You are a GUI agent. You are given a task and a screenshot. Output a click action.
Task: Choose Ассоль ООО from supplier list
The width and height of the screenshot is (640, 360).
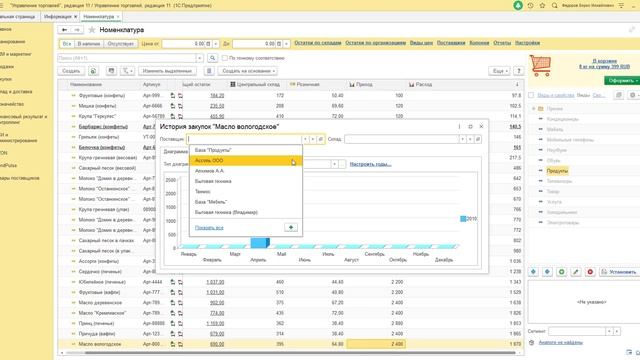click(246, 160)
